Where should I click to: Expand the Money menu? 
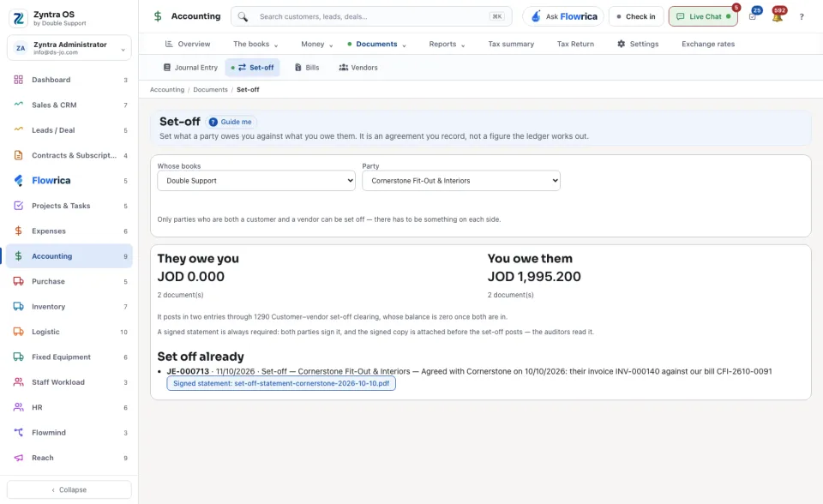[x=316, y=44]
